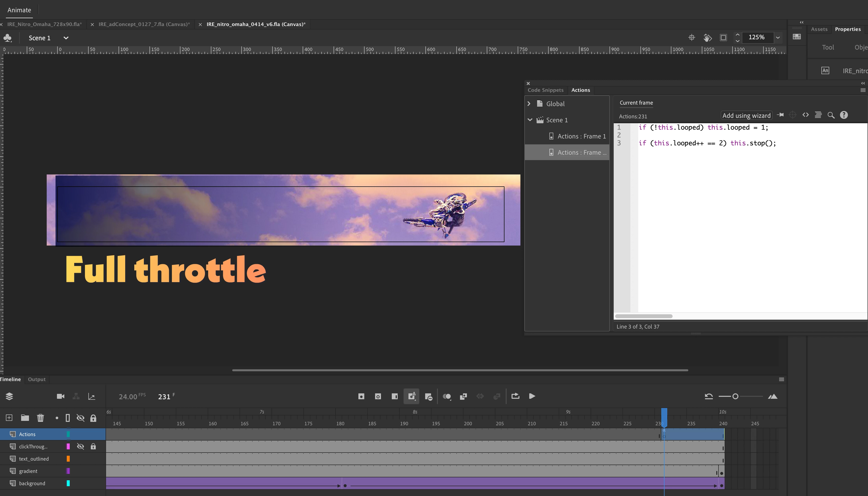Toggle hide all layers icon
Viewport: 868px width, 496px height.
[80, 418]
